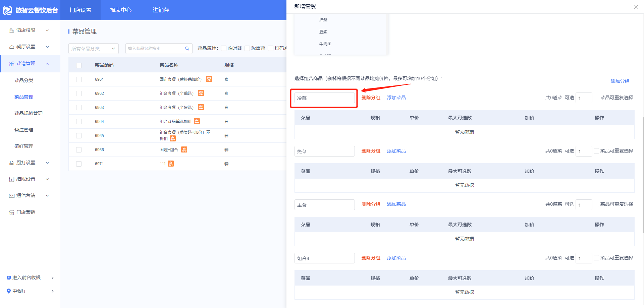Click the 菜谱管理 grid icon
This screenshot has height=308, width=644.
(12, 64)
